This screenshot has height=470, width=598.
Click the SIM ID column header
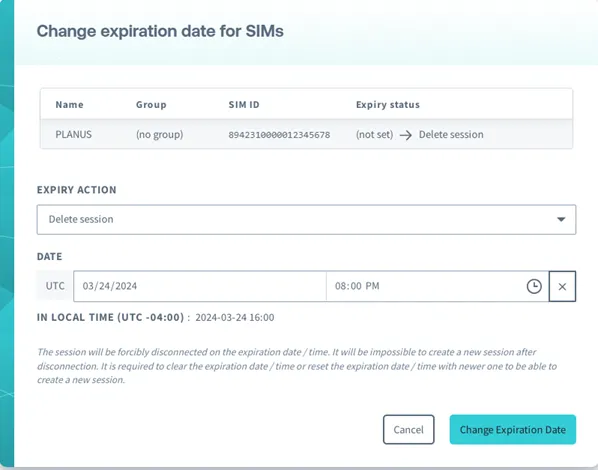point(244,105)
